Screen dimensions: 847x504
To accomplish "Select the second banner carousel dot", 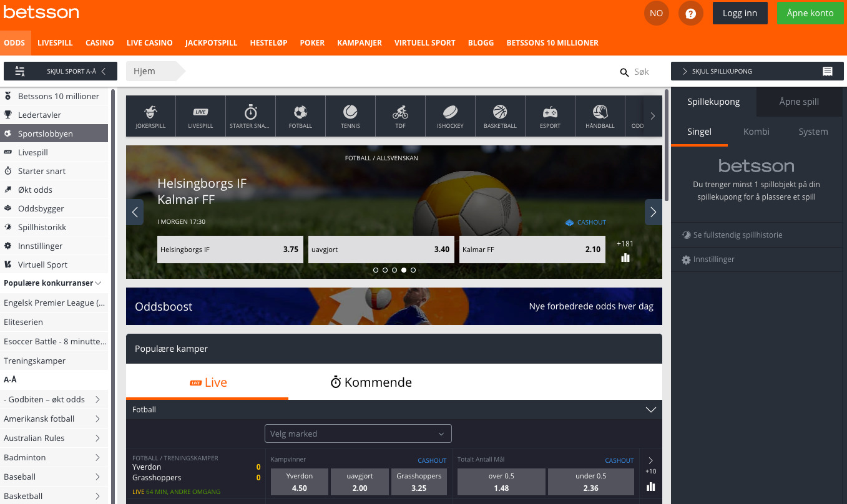I will [x=385, y=270].
